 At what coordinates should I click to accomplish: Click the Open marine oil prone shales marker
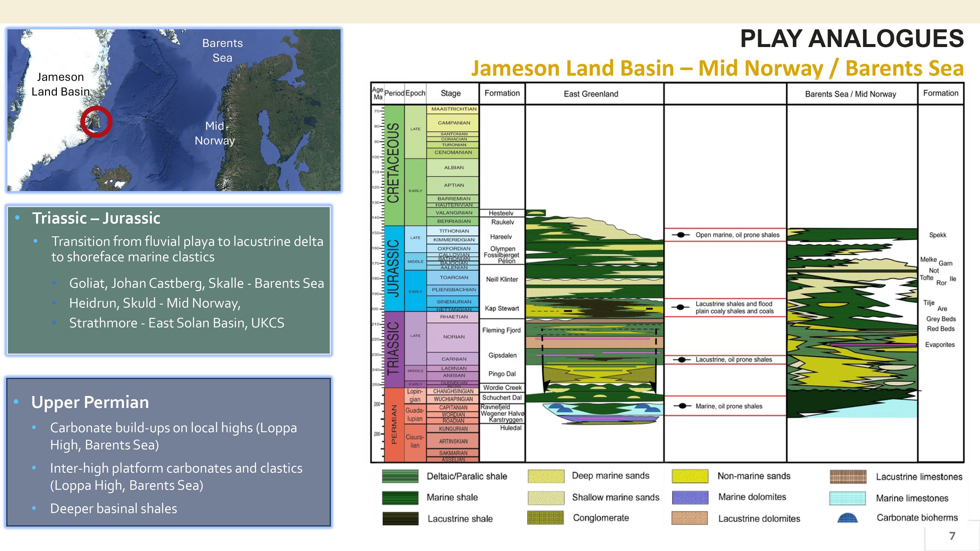681,235
